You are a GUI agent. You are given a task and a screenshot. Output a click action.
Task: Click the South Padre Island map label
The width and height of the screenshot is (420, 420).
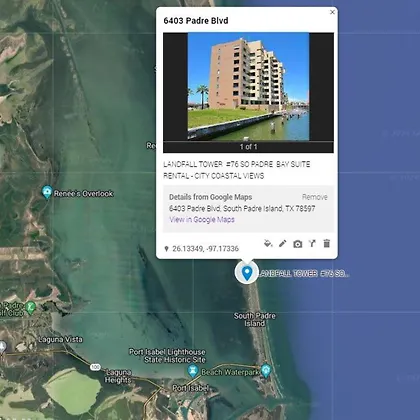tap(255, 319)
